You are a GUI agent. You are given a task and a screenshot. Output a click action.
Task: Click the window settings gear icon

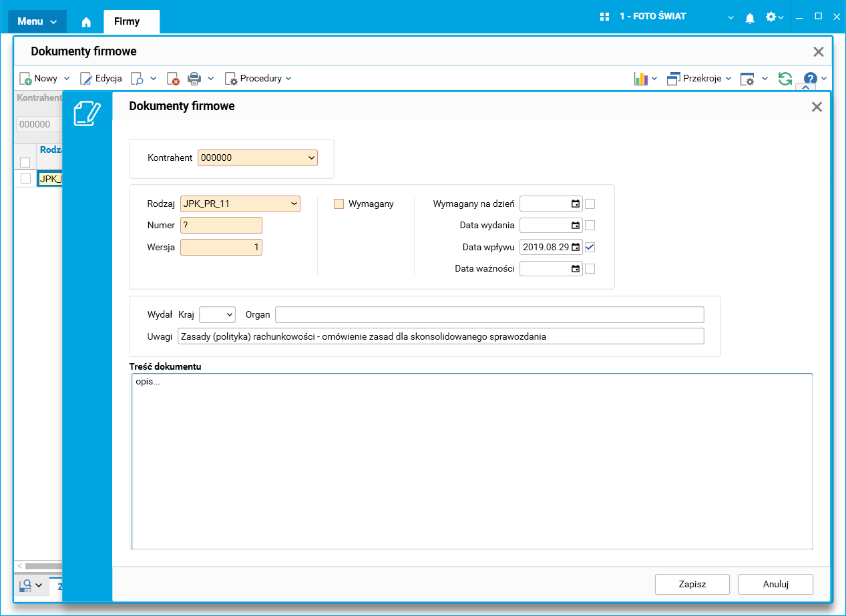click(747, 79)
